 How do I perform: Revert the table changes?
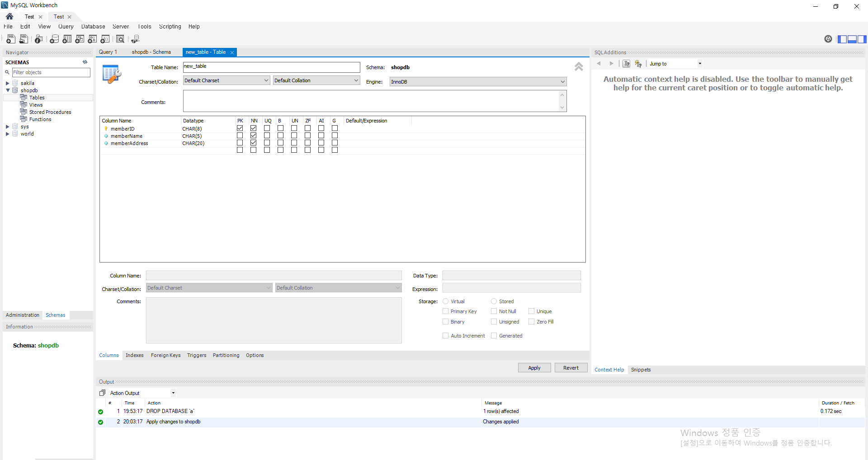click(x=571, y=368)
